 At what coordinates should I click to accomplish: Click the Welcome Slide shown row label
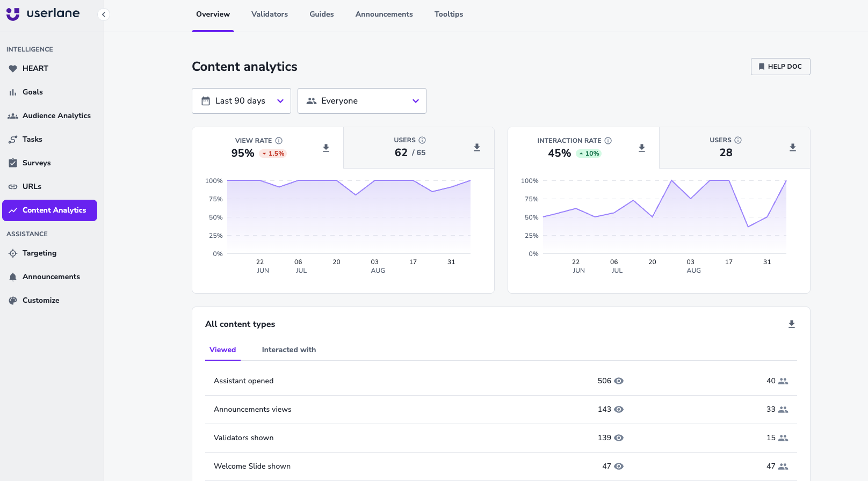[x=252, y=467]
